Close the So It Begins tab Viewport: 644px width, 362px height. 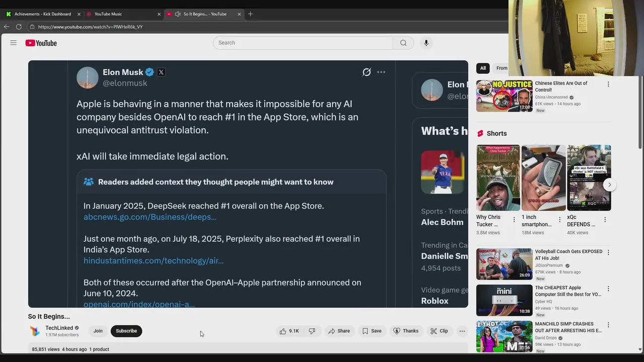pos(239,14)
